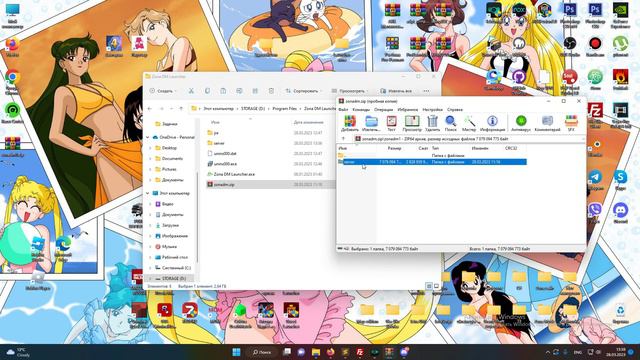The width and height of the screenshot is (640, 360).
Task: Open Справка menu in WinRAR
Action: (455, 109)
